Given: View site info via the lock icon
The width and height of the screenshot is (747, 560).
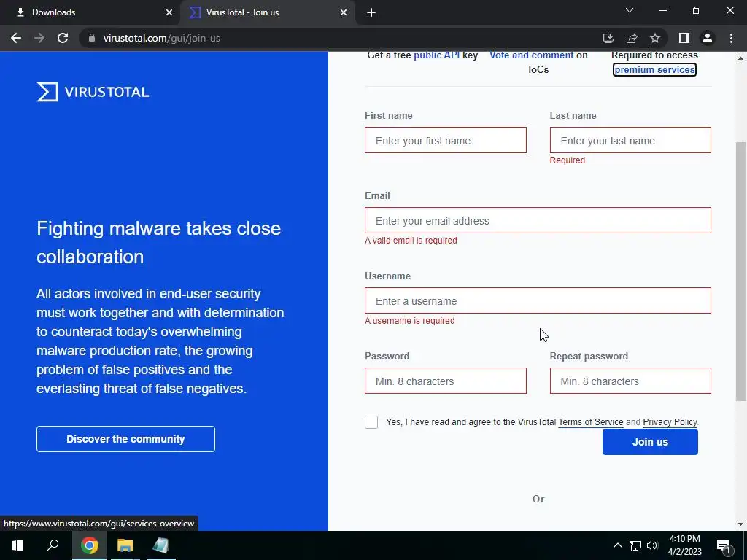Looking at the screenshot, I should [92, 38].
